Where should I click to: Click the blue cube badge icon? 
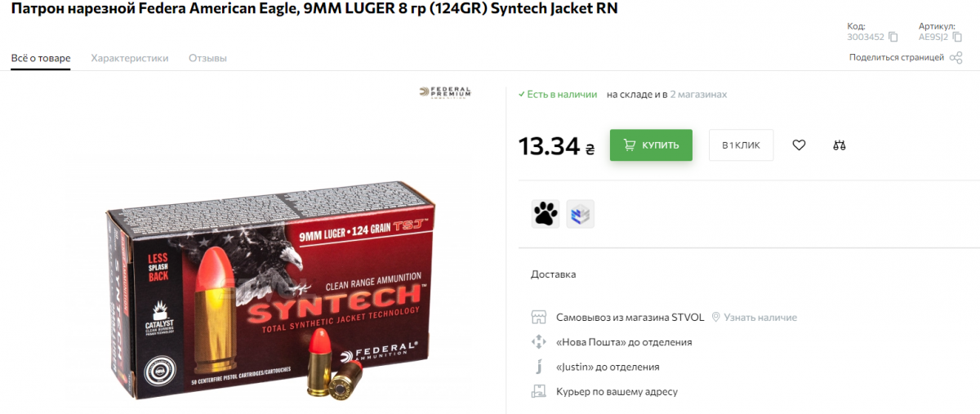(581, 214)
